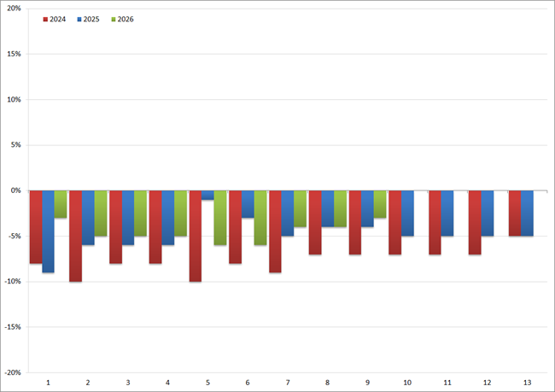Image resolution: width=555 pixels, height=392 pixels.
Task: Click the red 2024 legend swatch
Action: (45, 20)
